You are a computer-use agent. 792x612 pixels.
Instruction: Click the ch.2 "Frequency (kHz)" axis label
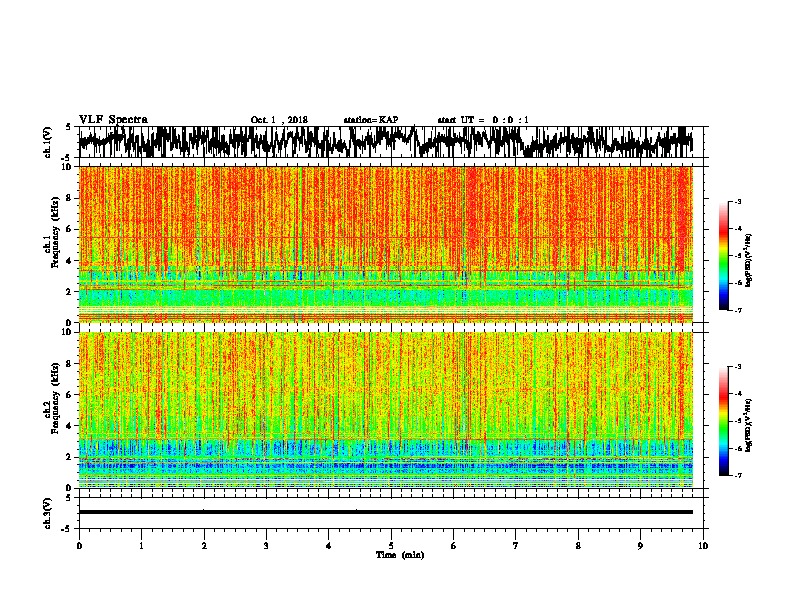[x=55, y=398]
